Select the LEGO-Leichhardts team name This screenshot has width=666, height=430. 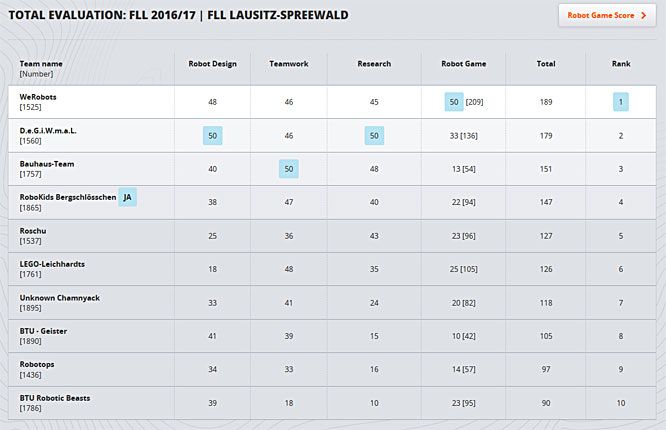click(52, 264)
